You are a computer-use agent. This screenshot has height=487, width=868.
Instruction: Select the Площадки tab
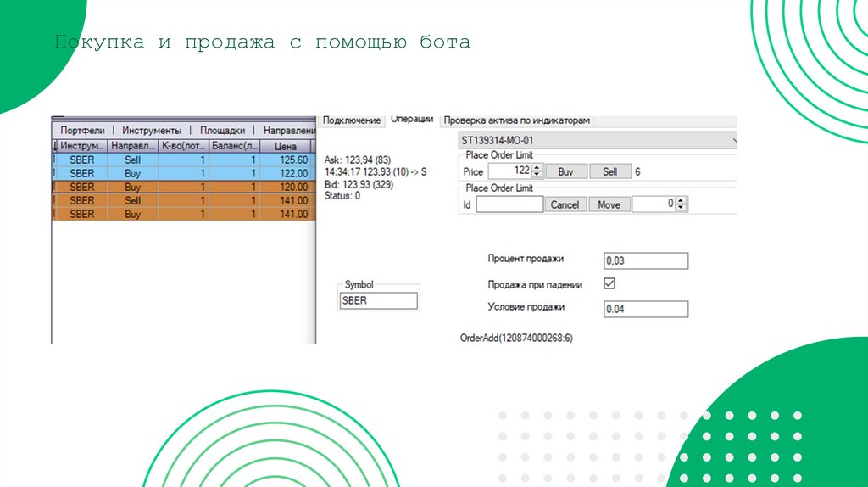pos(222,131)
